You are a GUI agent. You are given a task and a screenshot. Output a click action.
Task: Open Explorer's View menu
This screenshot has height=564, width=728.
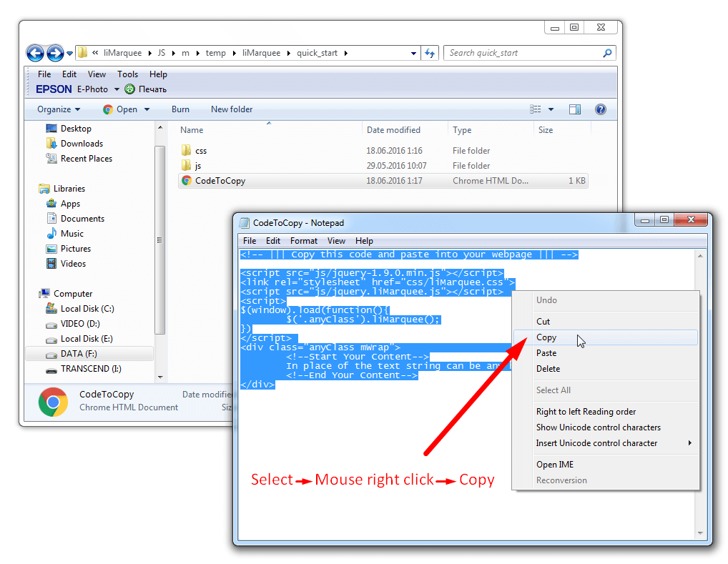(x=97, y=74)
